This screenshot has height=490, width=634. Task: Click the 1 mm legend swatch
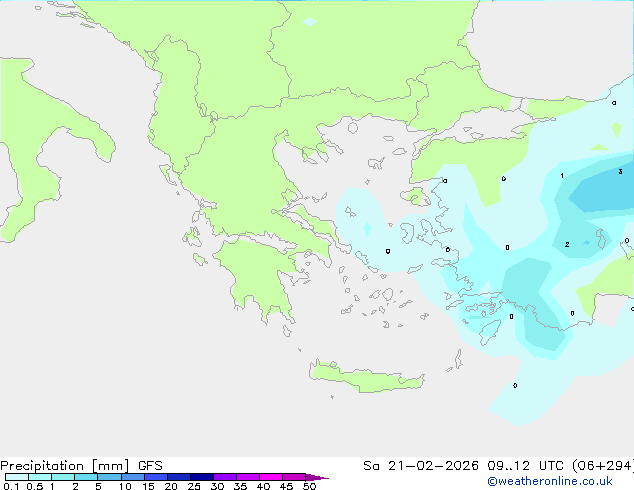[x=63, y=477]
